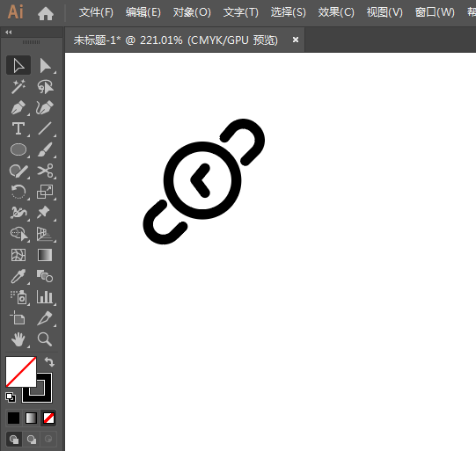The width and height of the screenshot is (476, 451).
Task: Collapse the toolbar with double arrows
Action: [9, 33]
